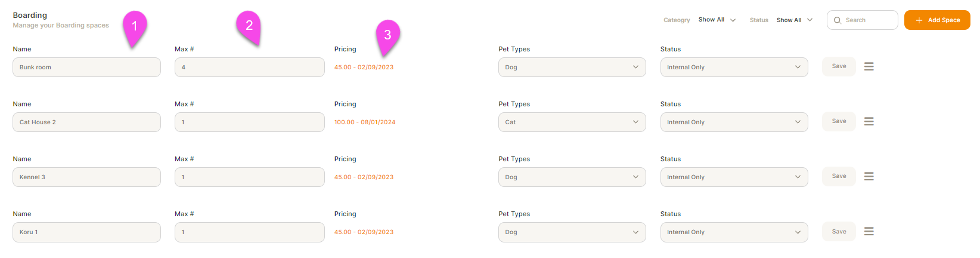Click the Max # field showing 4
The height and width of the screenshot is (258, 980).
pos(250,67)
